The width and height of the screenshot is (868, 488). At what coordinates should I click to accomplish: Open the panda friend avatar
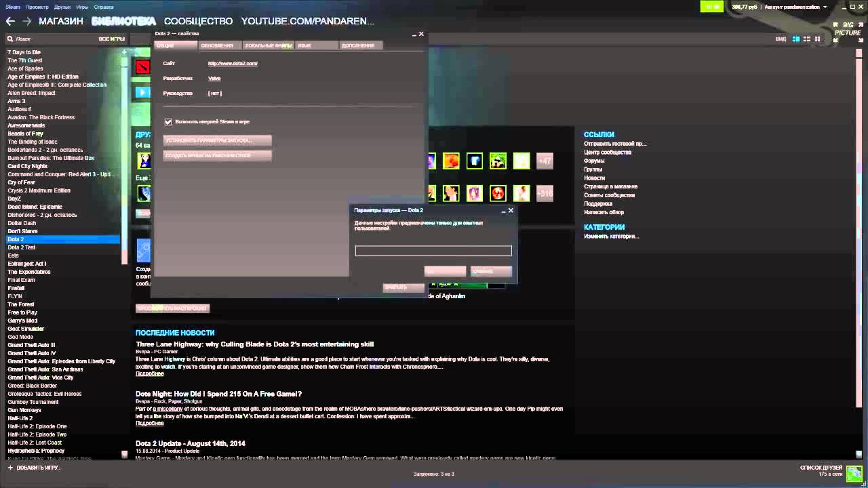click(498, 161)
